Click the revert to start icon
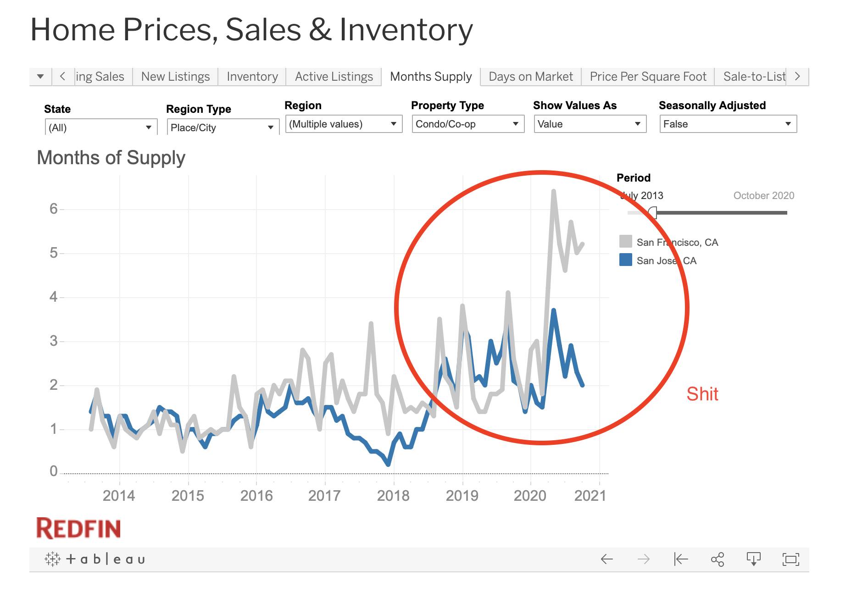Viewport: 868px width, 598px height. tap(681, 559)
